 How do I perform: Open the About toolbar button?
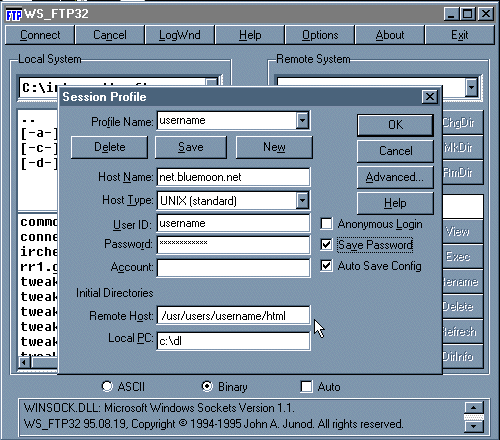pyautogui.click(x=390, y=35)
